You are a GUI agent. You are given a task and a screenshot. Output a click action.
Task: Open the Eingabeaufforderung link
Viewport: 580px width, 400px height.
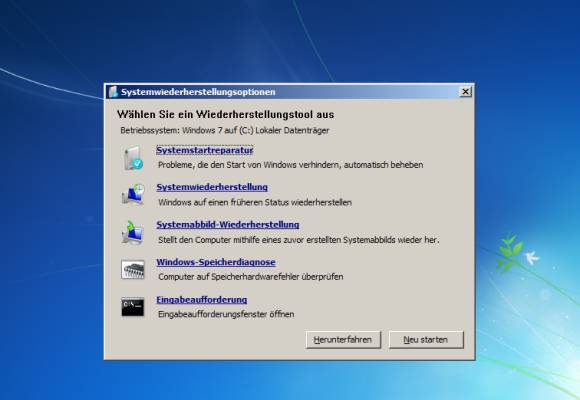[x=202, y=300]
